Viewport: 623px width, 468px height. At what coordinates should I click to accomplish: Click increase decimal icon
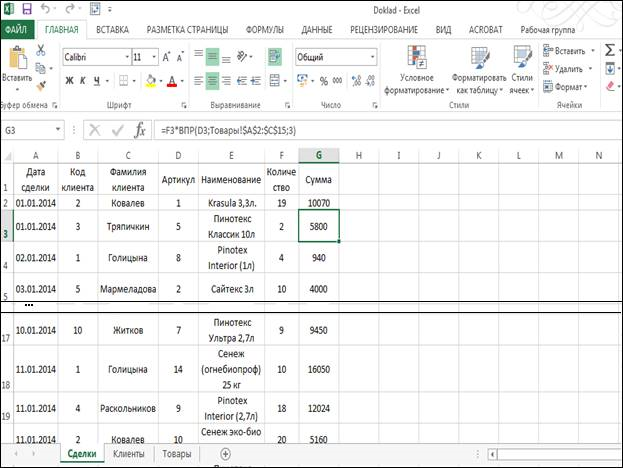[x=356, y=81]
